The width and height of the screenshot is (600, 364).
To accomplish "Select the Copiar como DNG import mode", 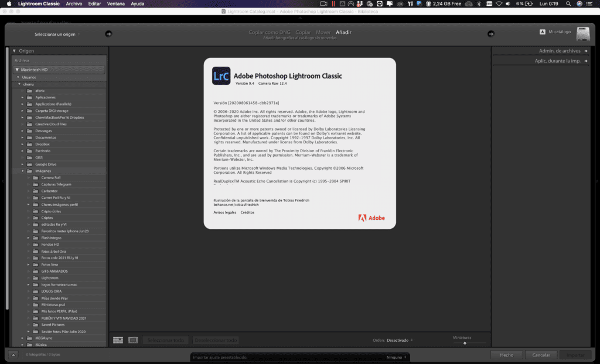I will (x=270, y=32).
